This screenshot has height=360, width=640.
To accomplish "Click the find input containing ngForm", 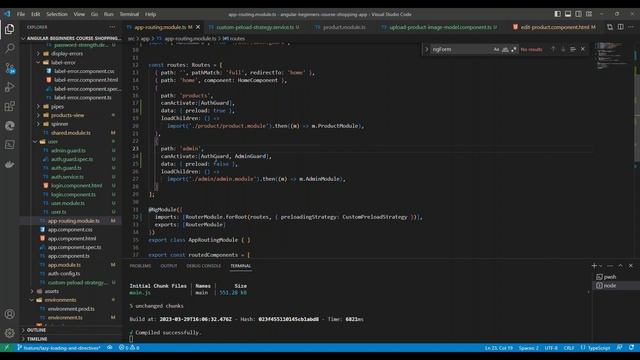I will 461,49.
